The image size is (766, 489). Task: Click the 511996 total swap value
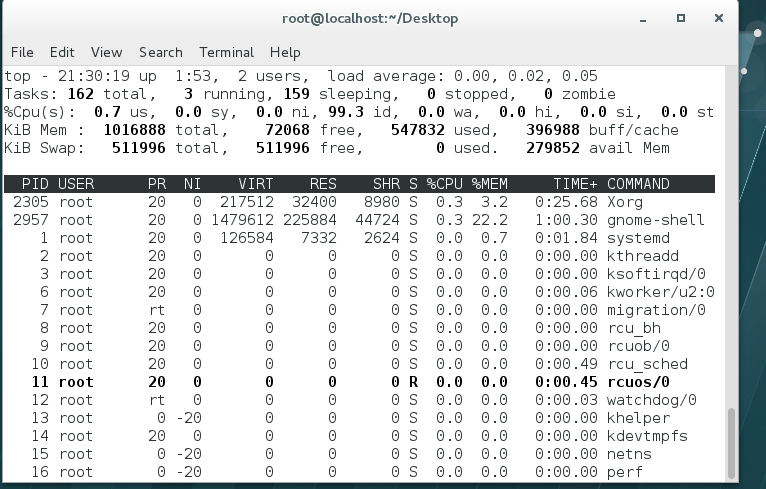(139, 148)
